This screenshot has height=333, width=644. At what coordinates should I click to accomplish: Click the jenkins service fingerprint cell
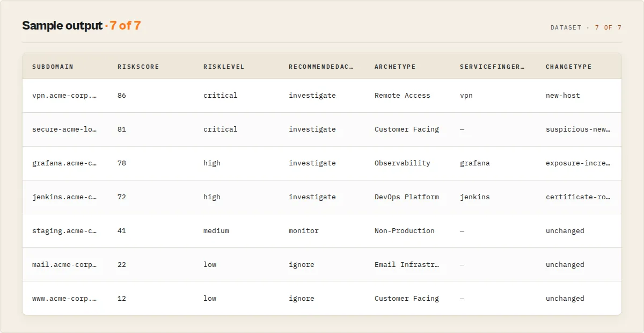(x=475, y=197)
